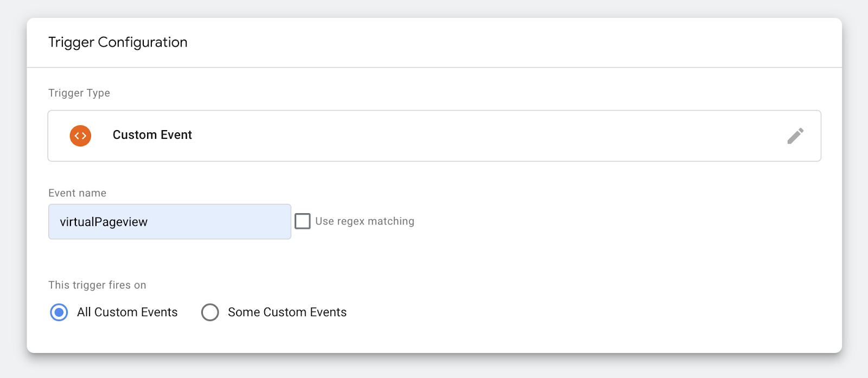Click the Use regex matching label text
This screenshot has width=868, height=378.
365,221
